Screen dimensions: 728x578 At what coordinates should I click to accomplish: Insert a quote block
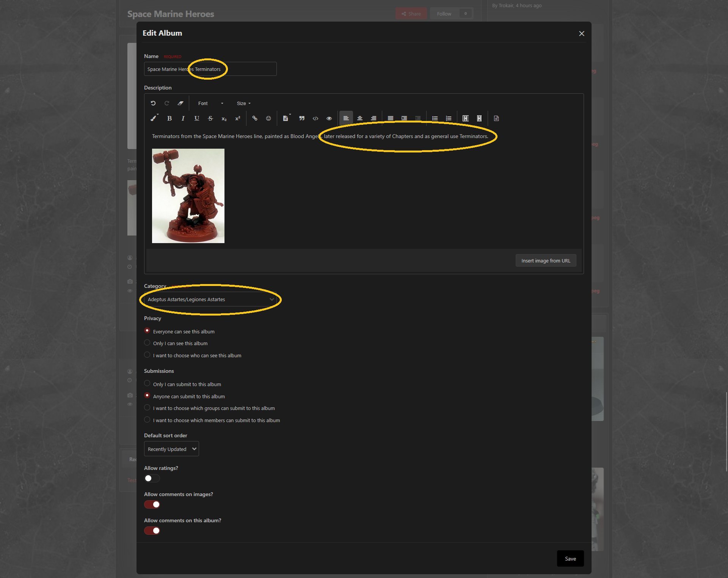(302, 118)
